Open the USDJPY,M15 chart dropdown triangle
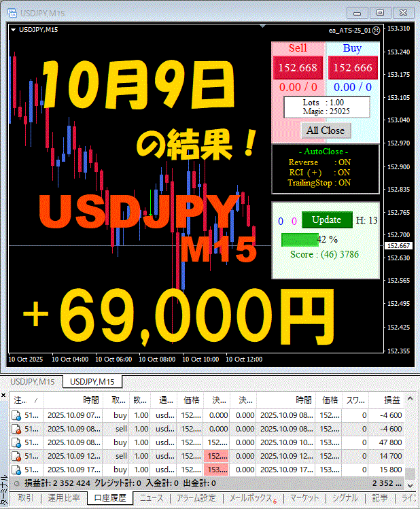Viewport: 420px width, 509px height. click(x=14, y=30)
